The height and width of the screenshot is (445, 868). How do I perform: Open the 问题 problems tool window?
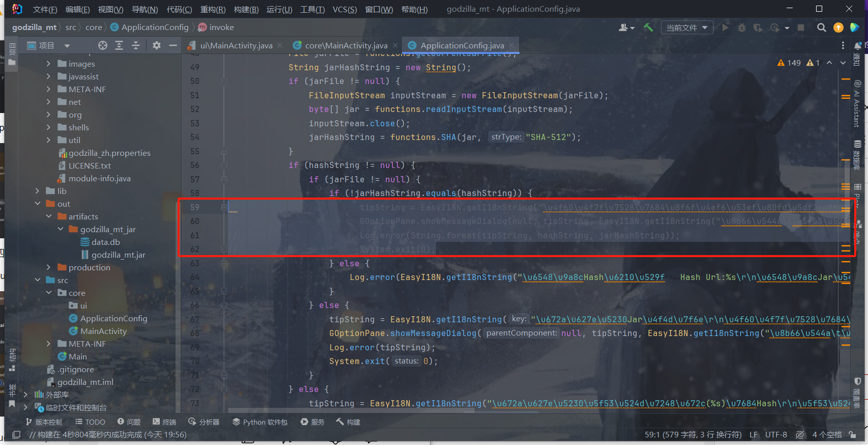(129, 422)
